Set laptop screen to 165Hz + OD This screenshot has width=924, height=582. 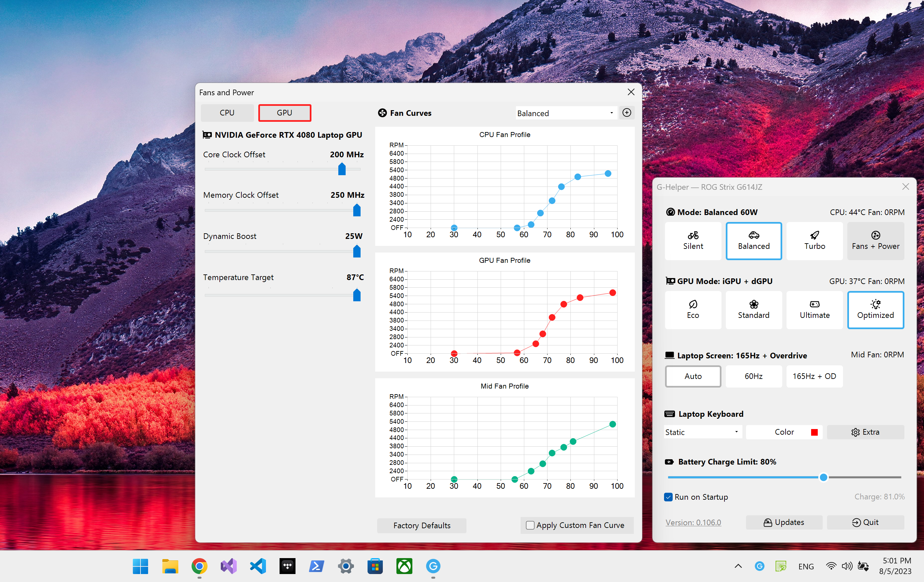click(x=814, y=376)
